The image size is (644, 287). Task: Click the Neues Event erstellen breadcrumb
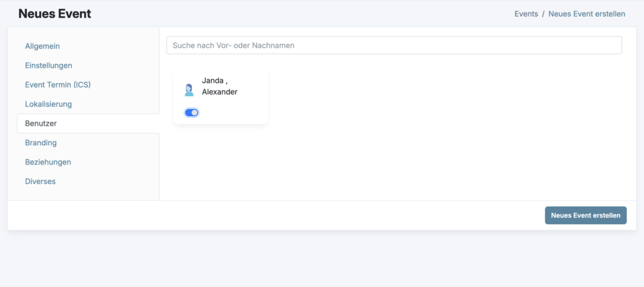pyautogui.click(x=586, y=14)
